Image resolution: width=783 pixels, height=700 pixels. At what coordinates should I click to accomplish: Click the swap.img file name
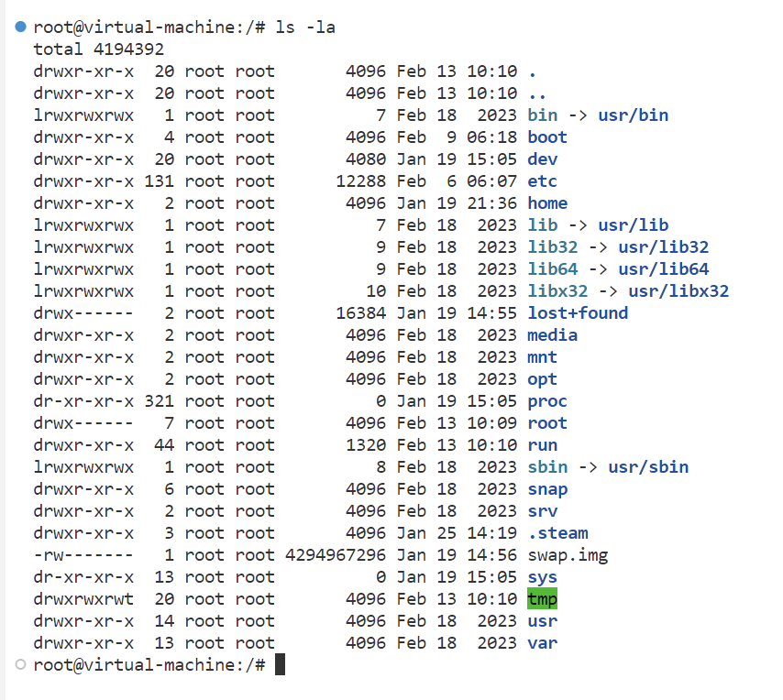568,555
